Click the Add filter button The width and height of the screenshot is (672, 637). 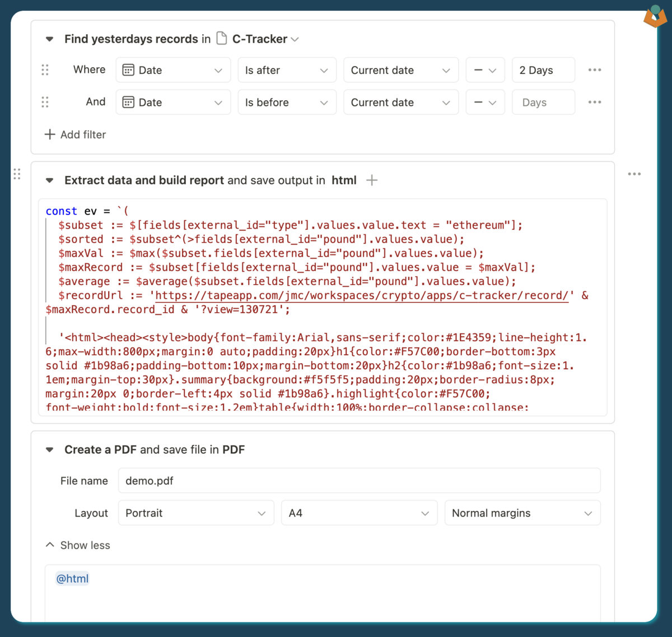click(76, 134)
